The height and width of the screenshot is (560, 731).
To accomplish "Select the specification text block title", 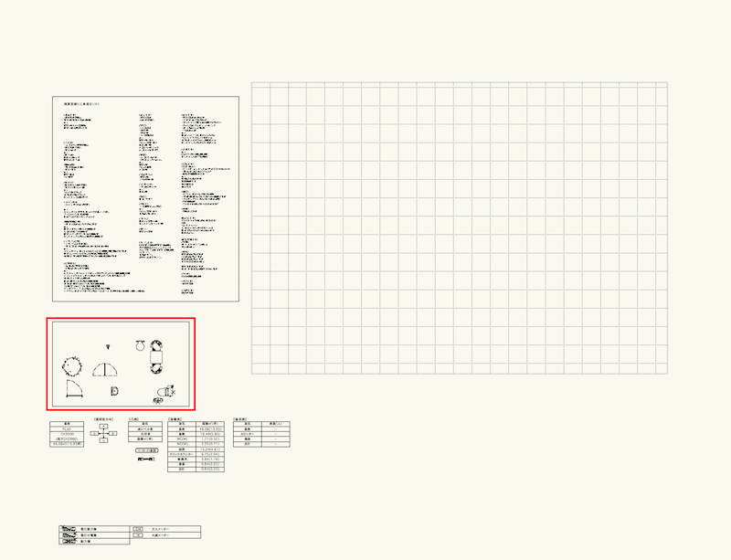I will (x=81, y=105).
